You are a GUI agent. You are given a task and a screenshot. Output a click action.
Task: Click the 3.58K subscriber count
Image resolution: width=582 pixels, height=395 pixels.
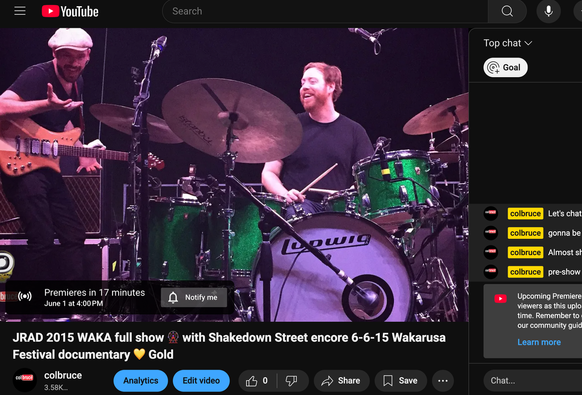tap(56, 388)
